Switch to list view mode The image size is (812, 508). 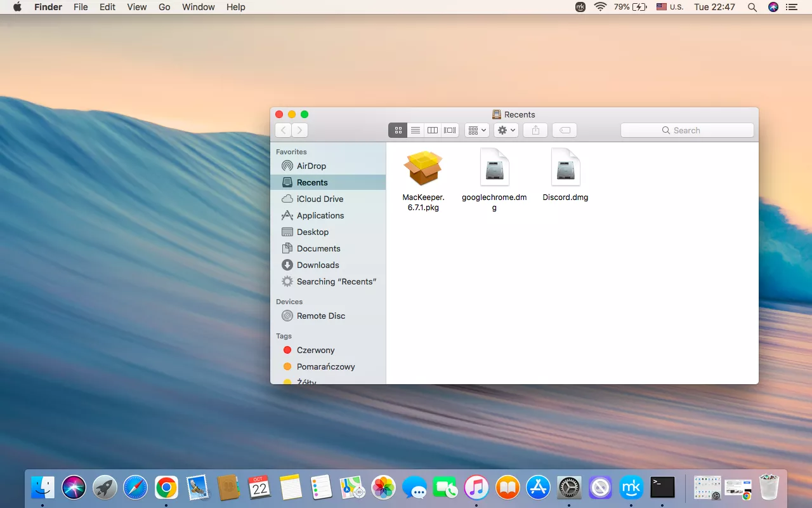[x=416, y=130]
